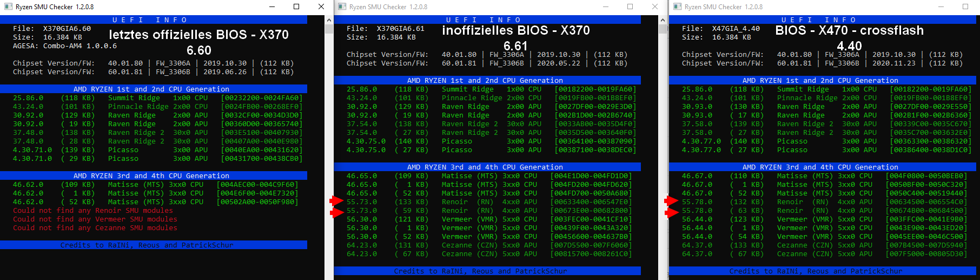Click address '[003FEC00-0041CF10]' on Vermeer row
Screen dimensions: 980x280
[x=591, y=219]
